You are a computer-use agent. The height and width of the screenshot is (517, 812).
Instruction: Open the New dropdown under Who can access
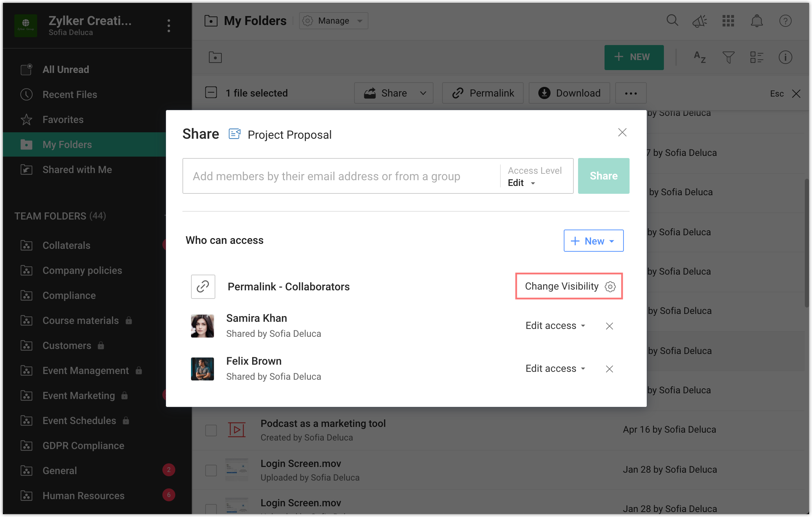pos(593,241)
